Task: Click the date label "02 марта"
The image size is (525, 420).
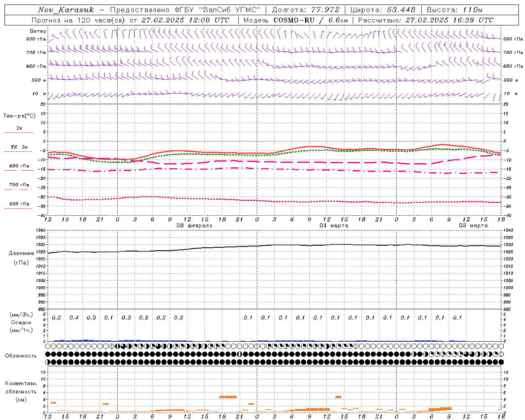Action: [x=473, y=226]
